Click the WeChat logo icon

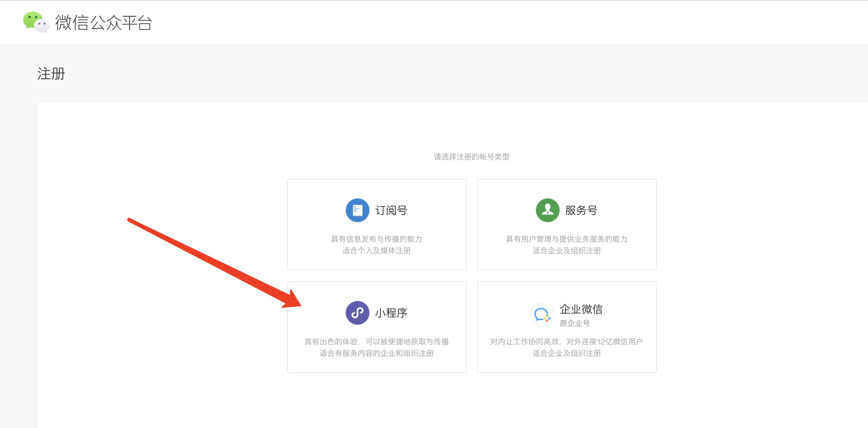[36, 22]
